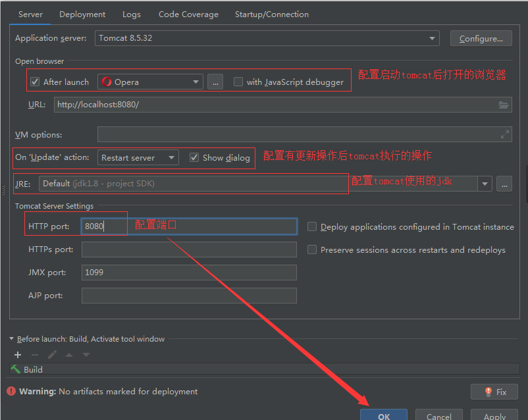Click the Cancel button
Image resolution: width=528 pixels, height=420 pixels.
coord(438,415)
